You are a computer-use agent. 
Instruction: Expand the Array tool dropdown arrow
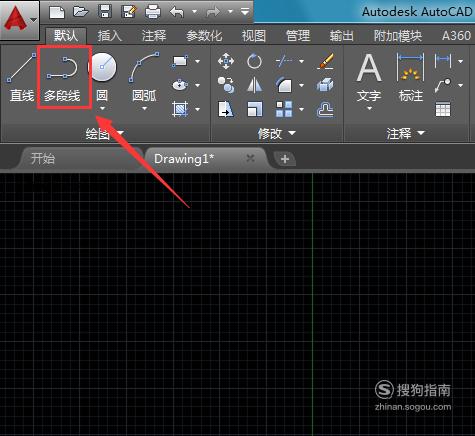pyautogui.click(x=301, y=109)
